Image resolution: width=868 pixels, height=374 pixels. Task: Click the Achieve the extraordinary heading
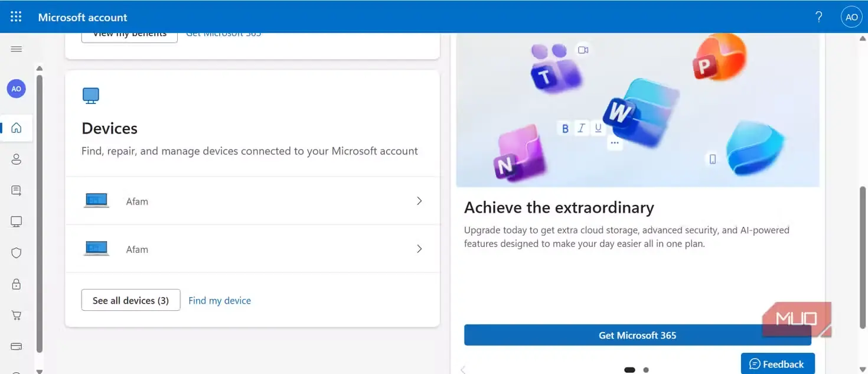pyautogui.click(x=559, y=207)
